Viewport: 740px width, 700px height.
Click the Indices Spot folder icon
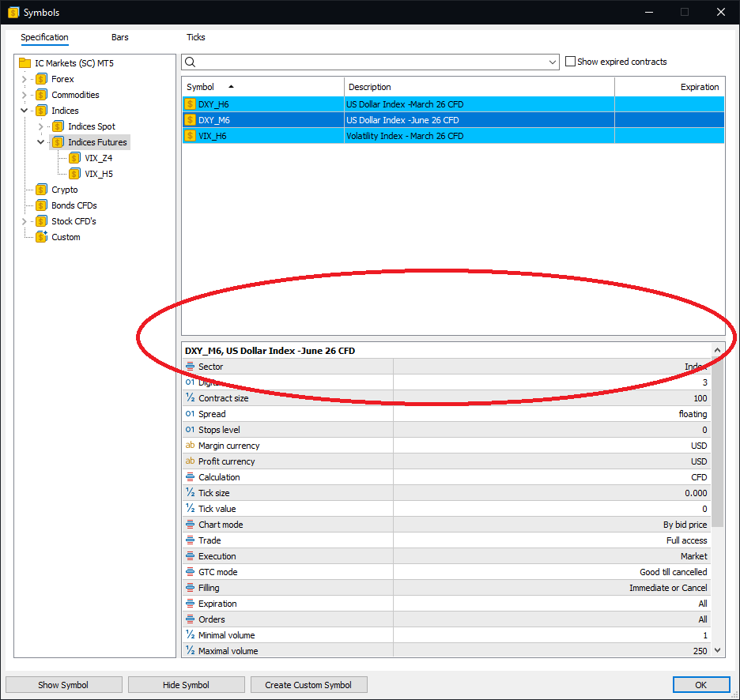[x=58, y=126]
